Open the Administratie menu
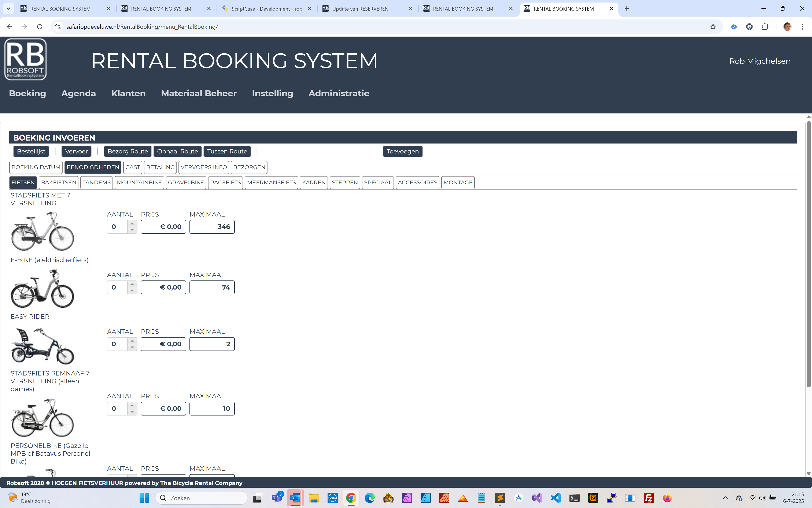This screenshot has height=508, width=812. [x=339, y=93]
